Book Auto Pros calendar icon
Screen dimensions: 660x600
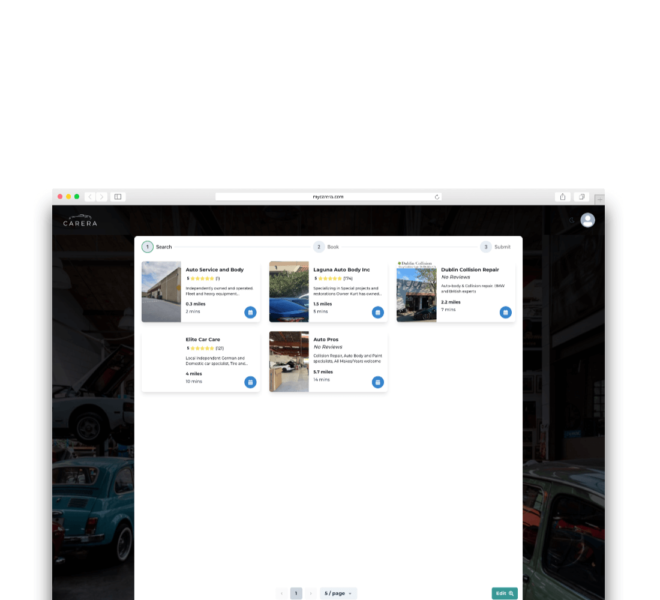tap(378, 382)
